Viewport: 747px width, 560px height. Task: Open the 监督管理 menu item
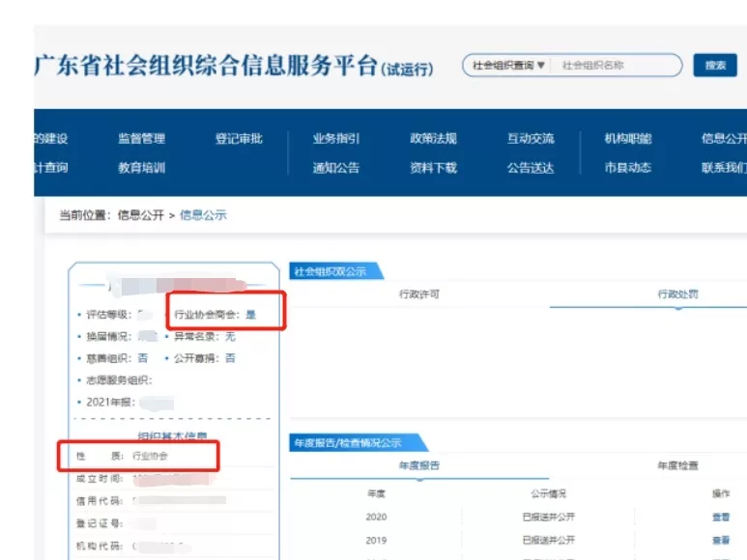point(141,139)
